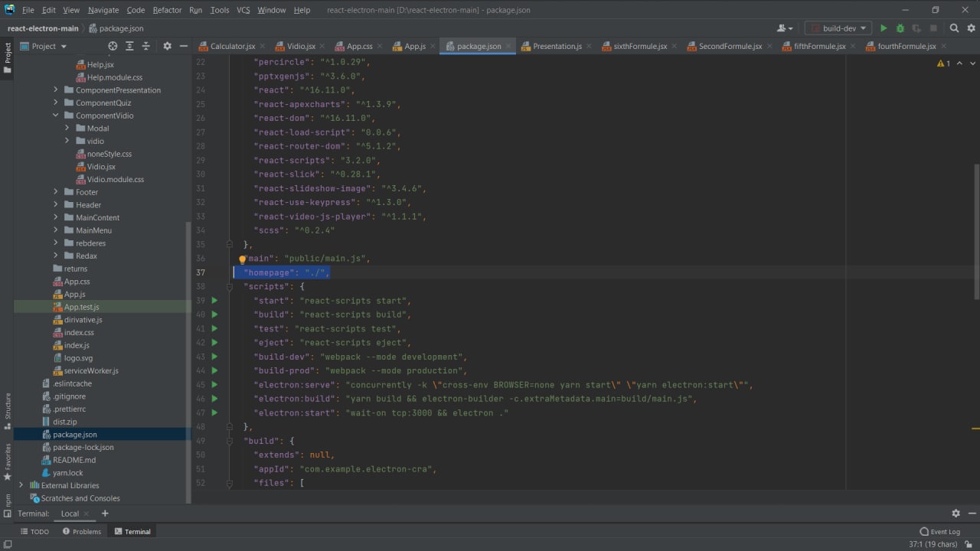Hide the Project tool window
Viewport: 980px width, 551px height.
tap(183, 46)
